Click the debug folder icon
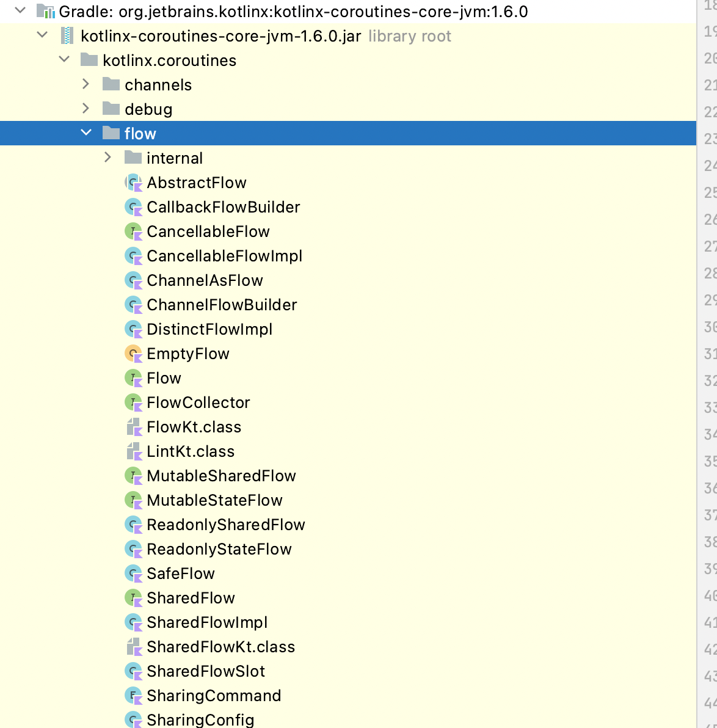Viewport: 717px width, 728px height. (111, 109)
